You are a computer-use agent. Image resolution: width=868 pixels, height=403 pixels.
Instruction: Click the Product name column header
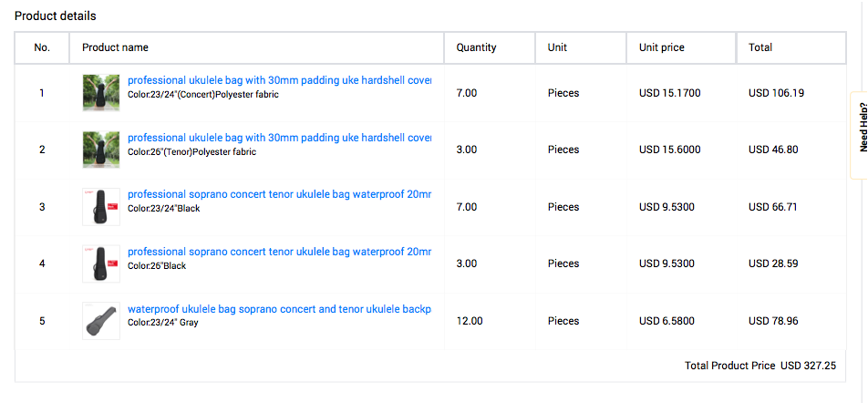click(115, 47)
